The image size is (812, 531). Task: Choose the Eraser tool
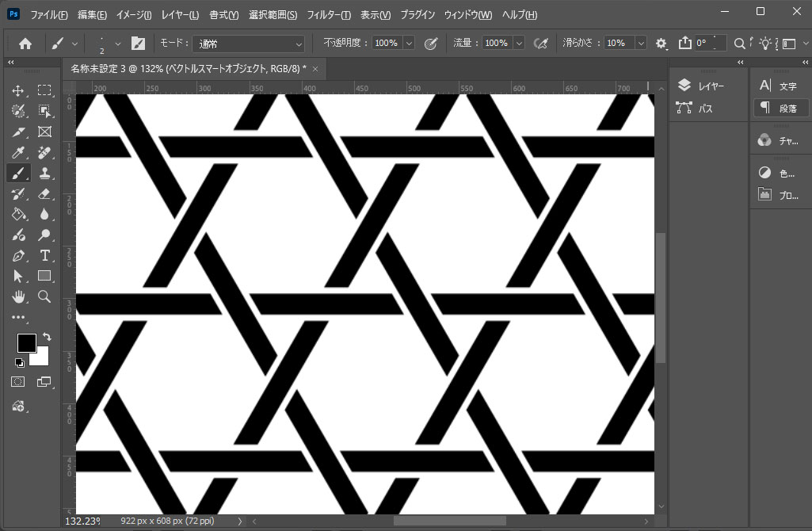click(44, 193)
